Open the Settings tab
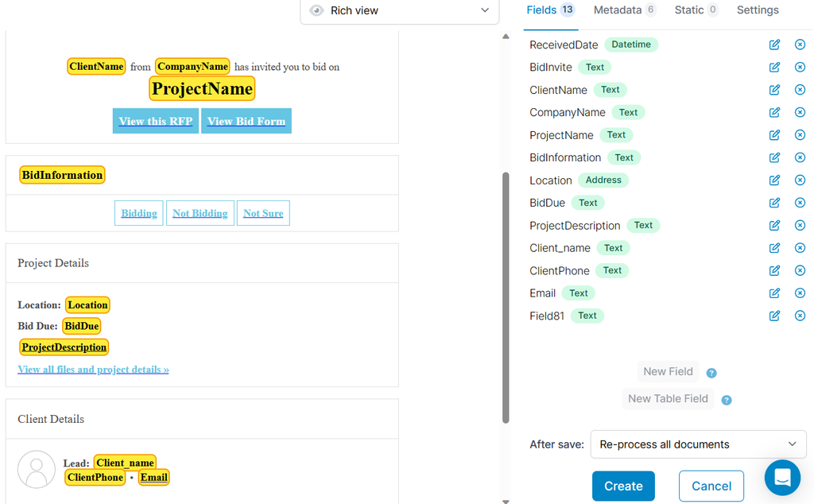The image size is (814, 504). pos(758,10)
